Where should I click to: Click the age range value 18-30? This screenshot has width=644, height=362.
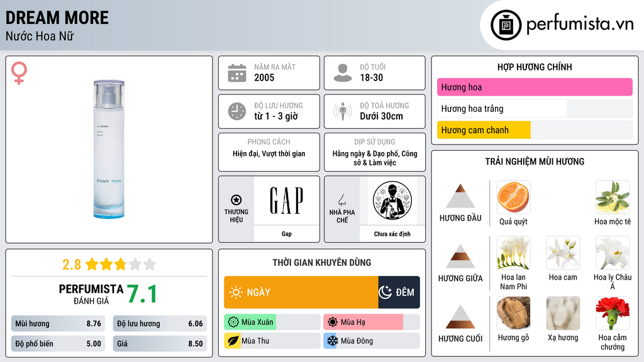(x=371, y=77)
